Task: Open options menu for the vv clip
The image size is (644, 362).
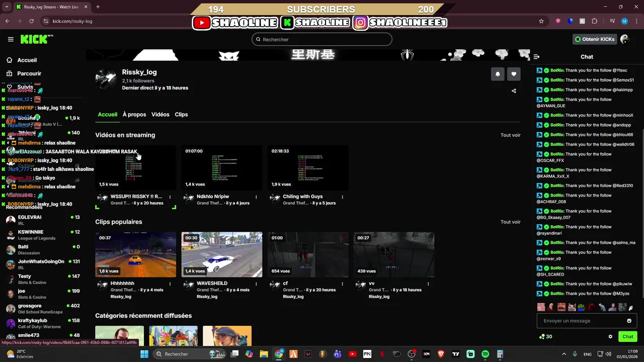Action: 428,284
